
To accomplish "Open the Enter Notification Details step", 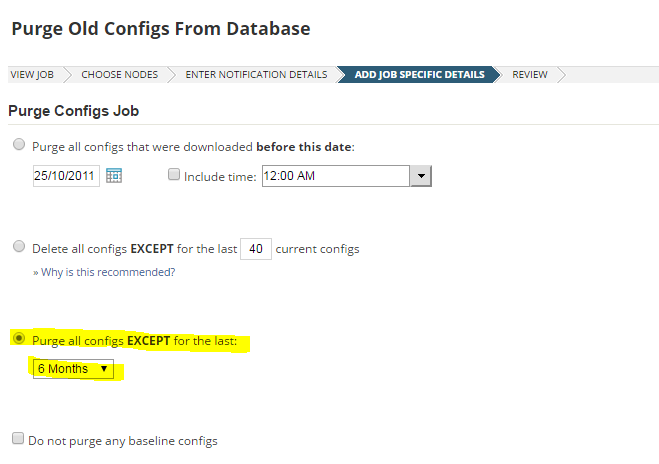I will coord(256,75).
